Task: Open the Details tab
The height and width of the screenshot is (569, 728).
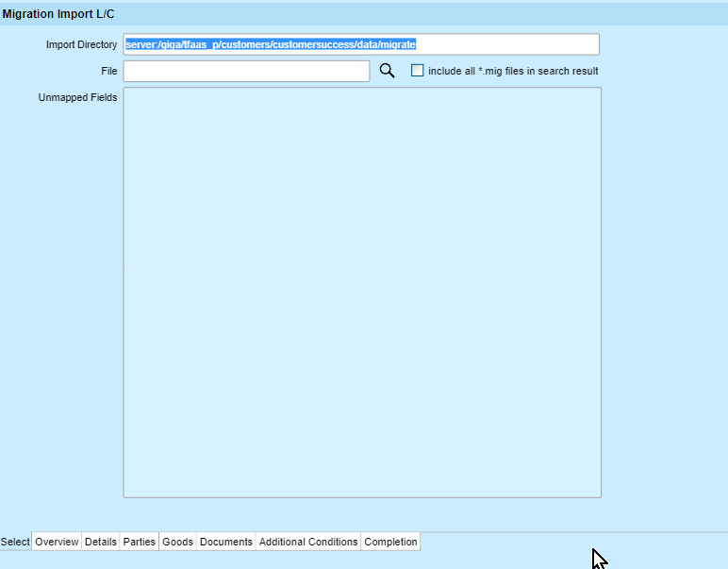Action: point(101,542)
